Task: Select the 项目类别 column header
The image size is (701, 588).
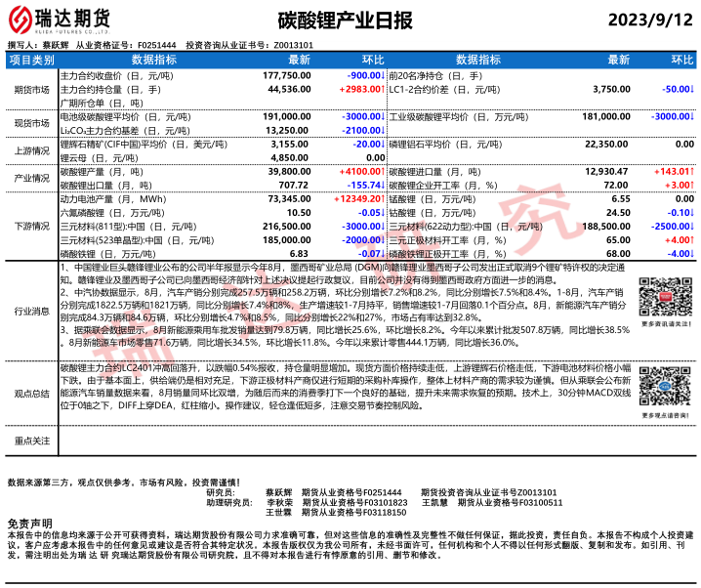Action: coord(30,60)
